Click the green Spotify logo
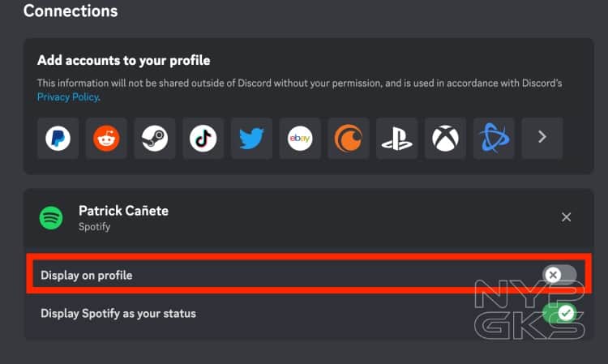The image size is (608, 364). 51,218
